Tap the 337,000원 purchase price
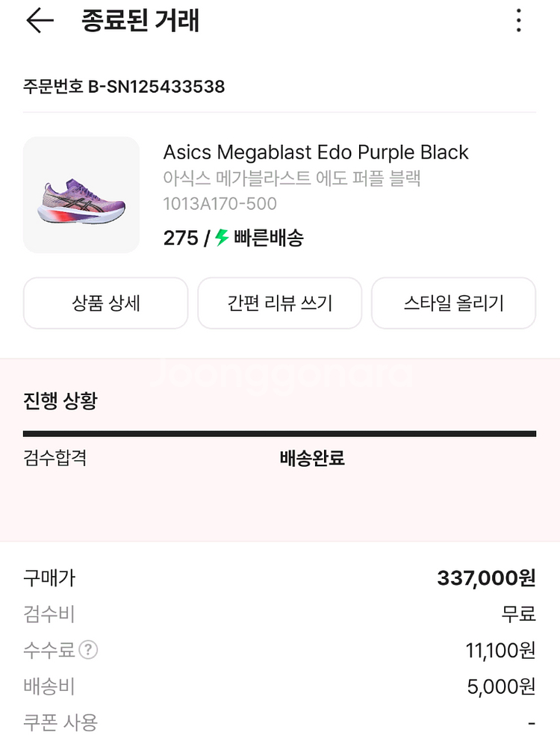Viewport: 560px width, 750px height. [x=486, y=578]
